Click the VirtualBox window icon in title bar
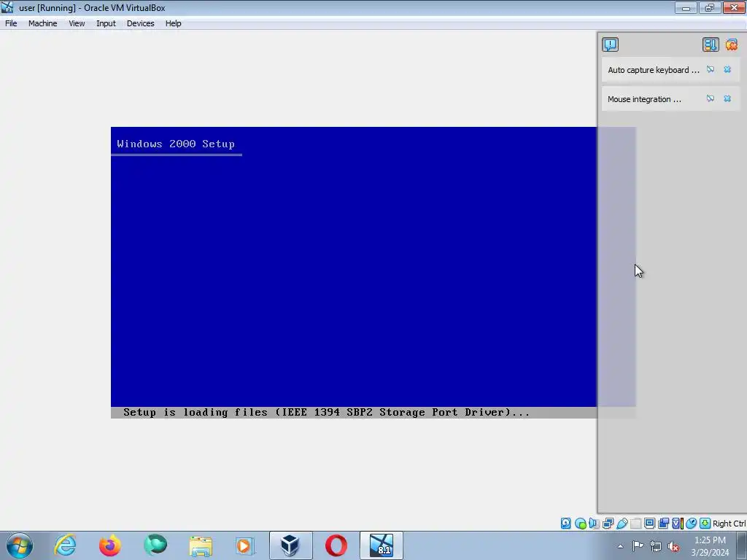 [x=7, y=7]
